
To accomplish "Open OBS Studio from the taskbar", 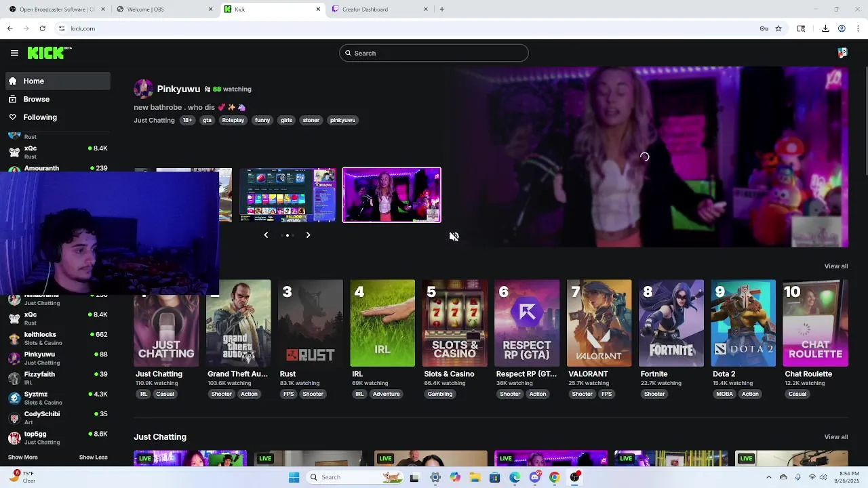I will pos(574,477).
